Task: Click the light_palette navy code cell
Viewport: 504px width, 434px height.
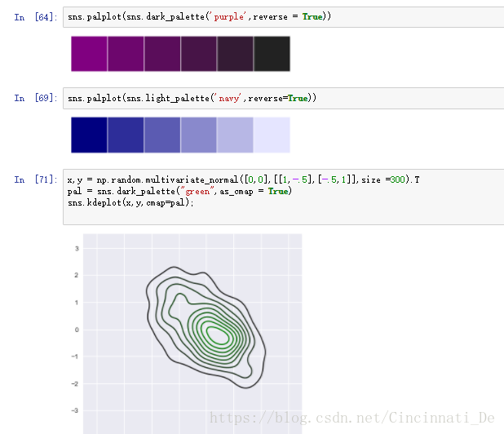Action: (284, 98)
